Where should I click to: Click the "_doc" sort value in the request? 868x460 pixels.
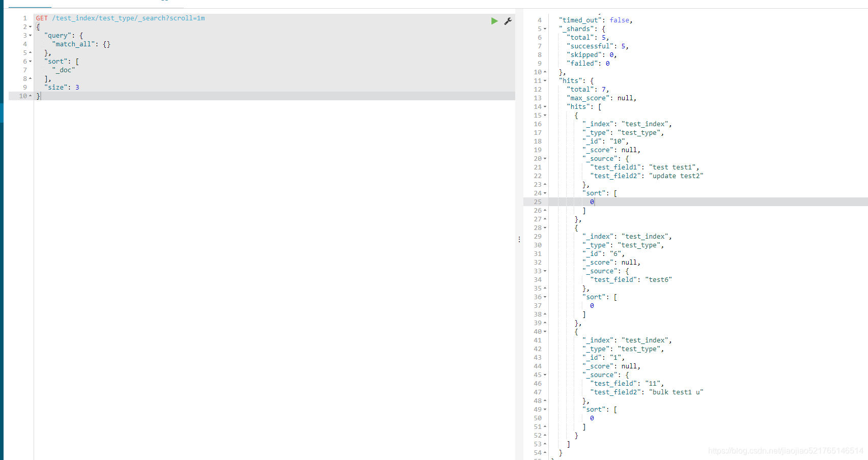64,70
